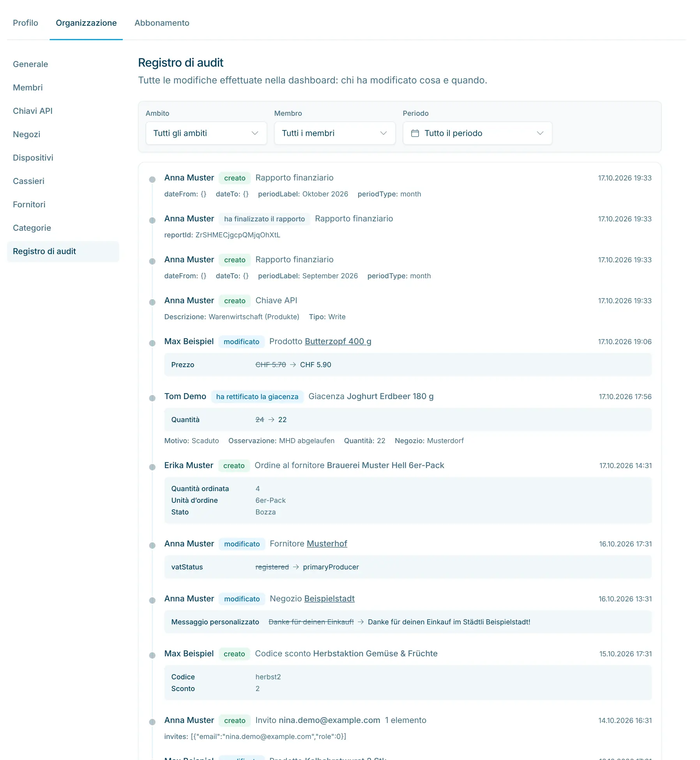Open the Membri sidebar section
The width and height of the screenshot is (700, 760).
click(28, 88)
